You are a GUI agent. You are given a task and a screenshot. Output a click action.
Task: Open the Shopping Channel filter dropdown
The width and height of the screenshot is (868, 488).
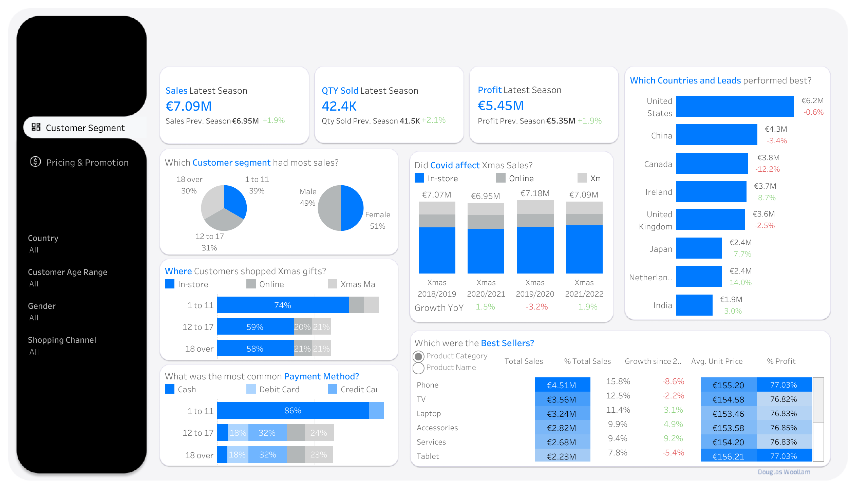coord(34,352)
